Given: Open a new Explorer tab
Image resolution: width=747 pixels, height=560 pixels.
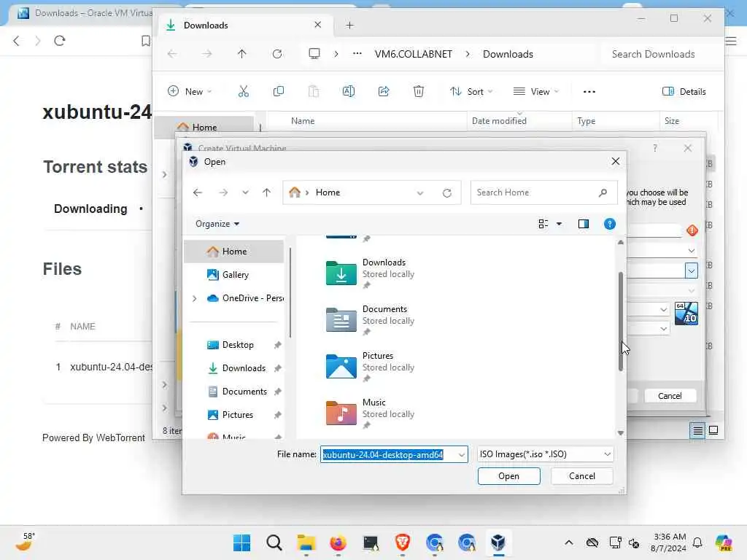Looking at the screenshot, I should point(349,26).
